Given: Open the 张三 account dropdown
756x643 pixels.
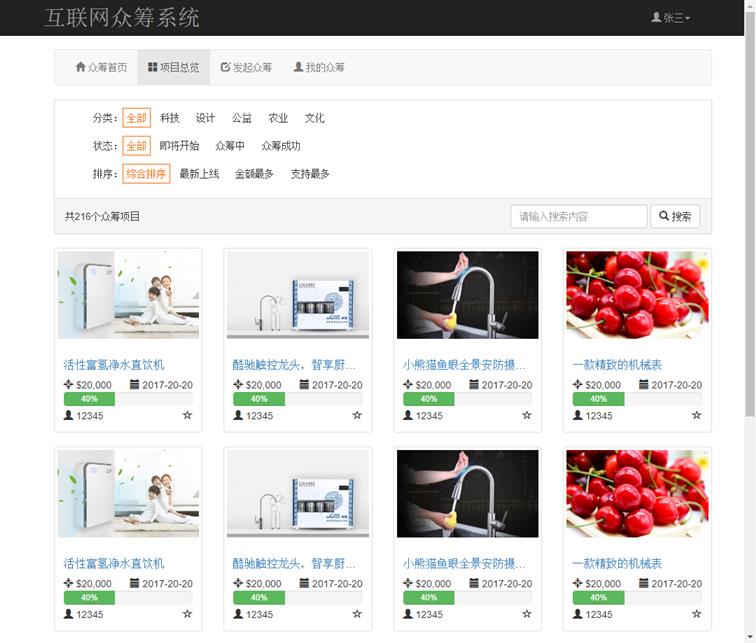Looking at the screenshot, I should point(671,18).
